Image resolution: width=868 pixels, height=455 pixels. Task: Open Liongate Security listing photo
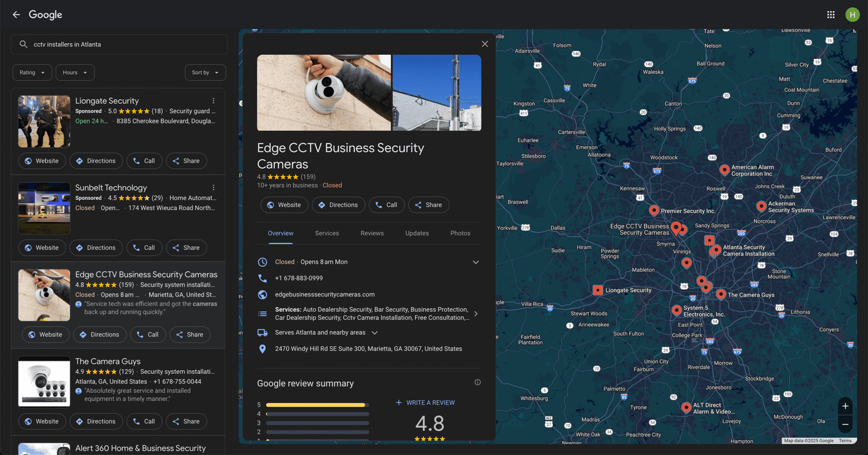coord(44,122)
